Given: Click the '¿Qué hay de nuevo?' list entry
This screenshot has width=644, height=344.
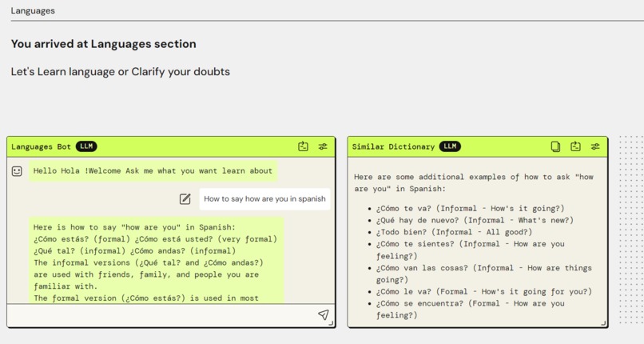Looking at the screenshot, I should coord(475,220).
